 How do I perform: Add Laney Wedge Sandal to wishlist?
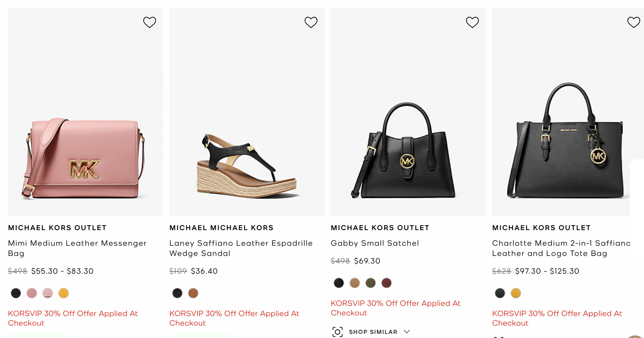[311, 22]
